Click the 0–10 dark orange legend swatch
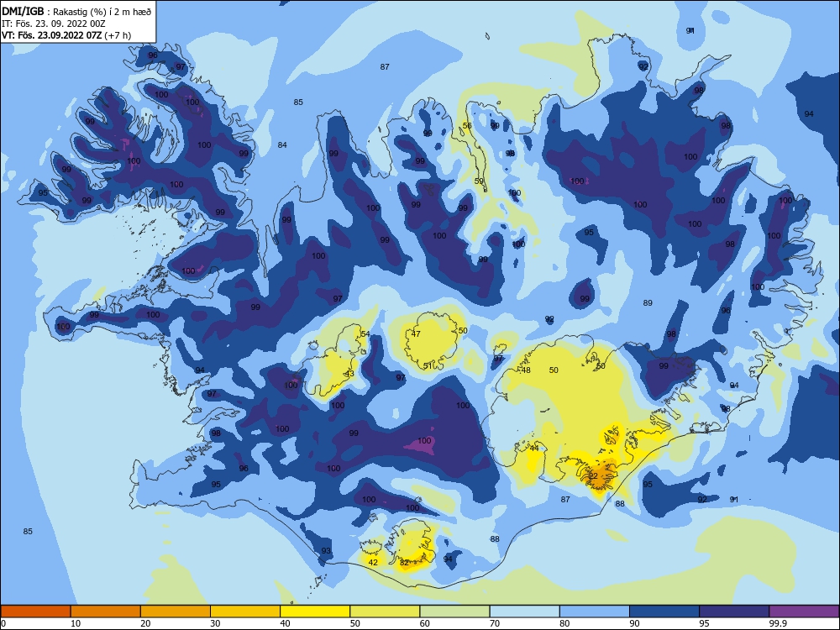Screen dimensions: 840x630 pos(35,612)
